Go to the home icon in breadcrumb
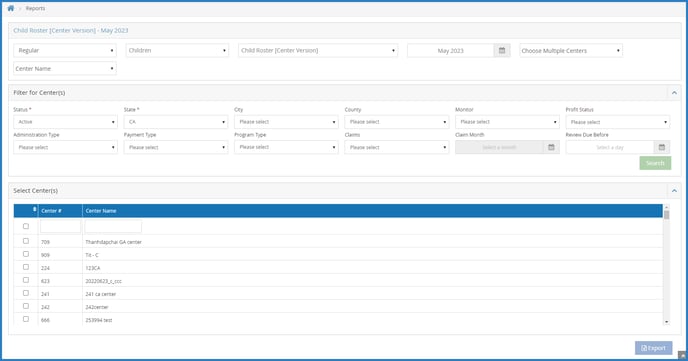This screenshot has height=361, width=688. pyautogui.click(x=11, y=8)
